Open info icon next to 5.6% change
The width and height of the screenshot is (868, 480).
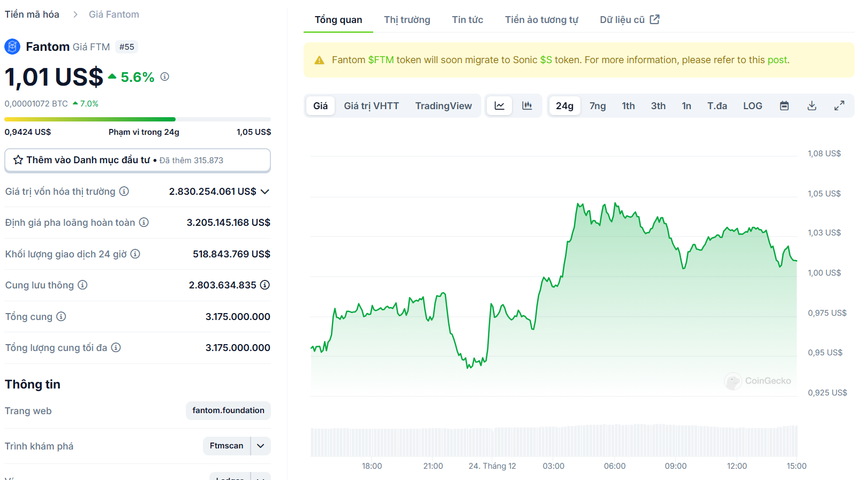pos(165,77)
